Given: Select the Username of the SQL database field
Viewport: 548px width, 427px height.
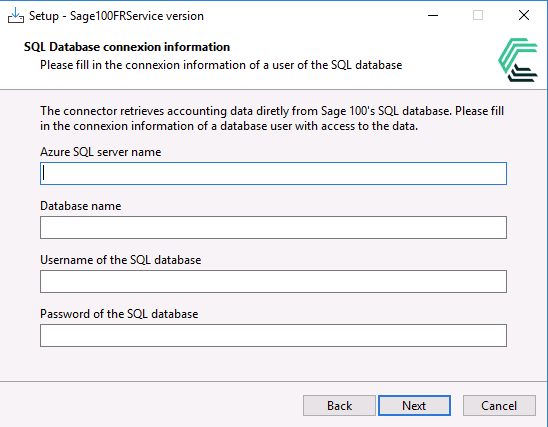Looking at the screenshot, I should click(273, 281).
